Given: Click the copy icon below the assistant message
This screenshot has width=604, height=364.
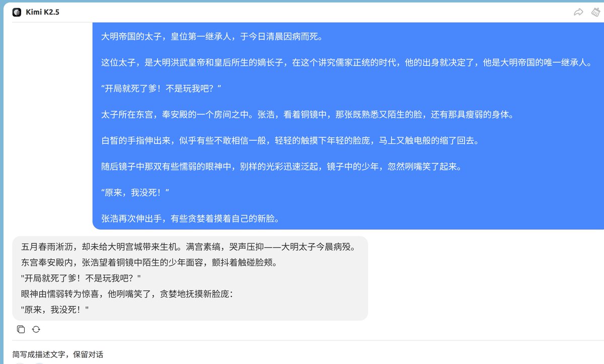Looking at the screenshot, I should [21, 329].
